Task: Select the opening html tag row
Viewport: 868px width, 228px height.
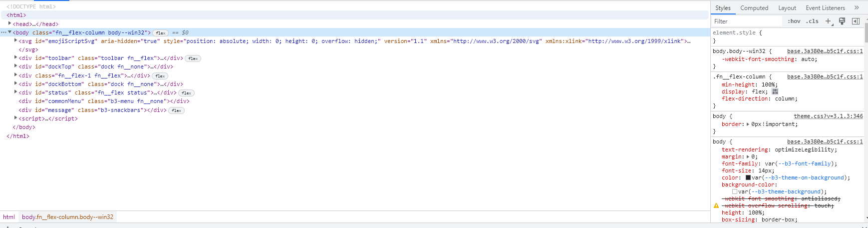Action: click(354, 15)
